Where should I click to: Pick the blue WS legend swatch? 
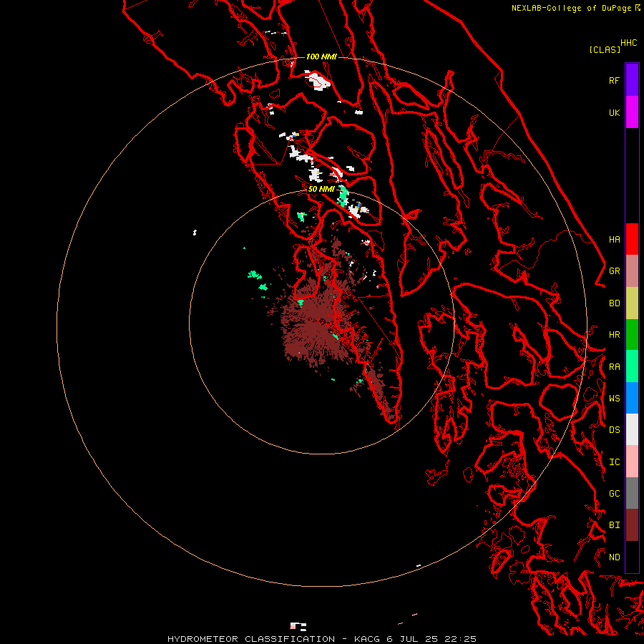click(x=632, y=398)
